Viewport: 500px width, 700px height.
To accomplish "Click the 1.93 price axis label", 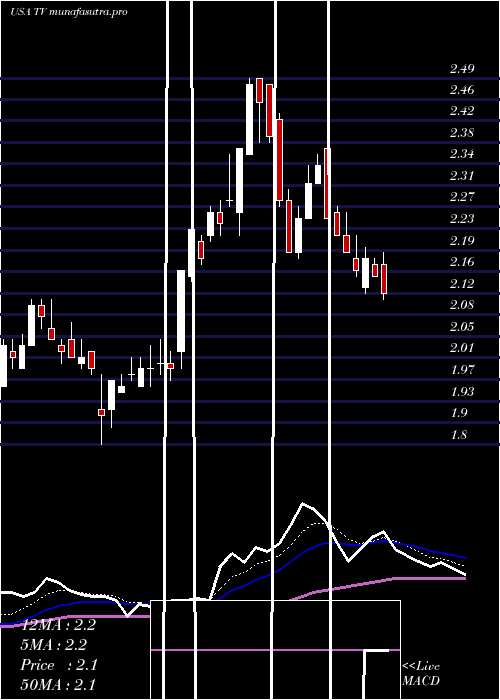I will 462,392.
